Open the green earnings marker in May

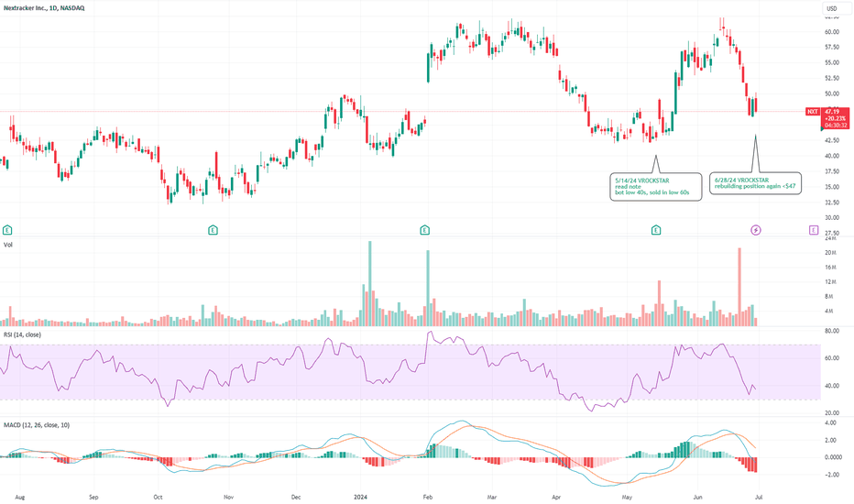click(x=656, y=230)
